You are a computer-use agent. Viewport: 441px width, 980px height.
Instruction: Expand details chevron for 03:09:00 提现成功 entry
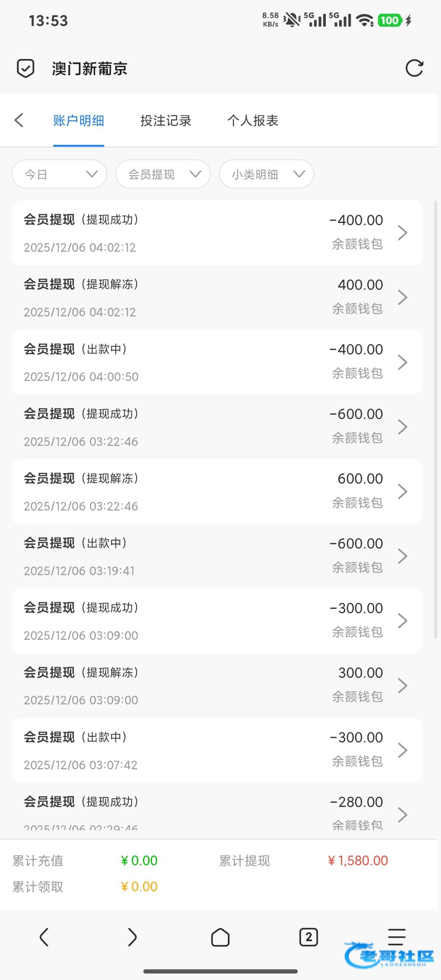(403, 621)
